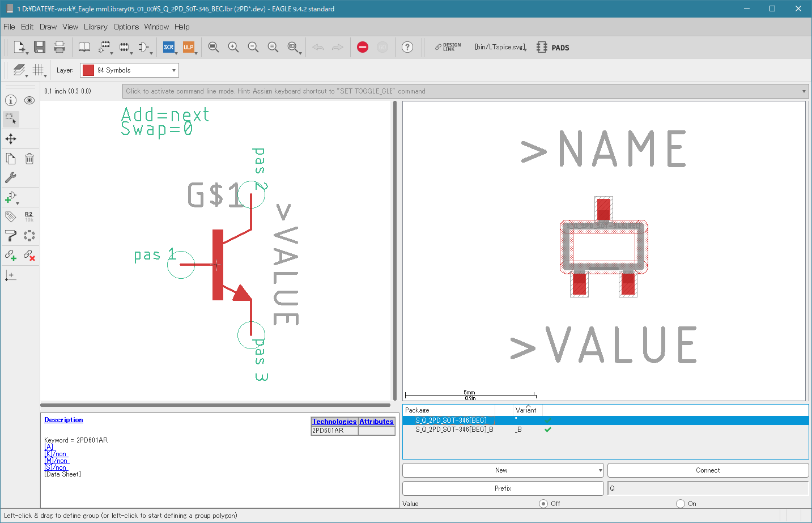Screen dimensions: 812x523
Task: Select the Value Off radio button
Action: pos(543,503)
